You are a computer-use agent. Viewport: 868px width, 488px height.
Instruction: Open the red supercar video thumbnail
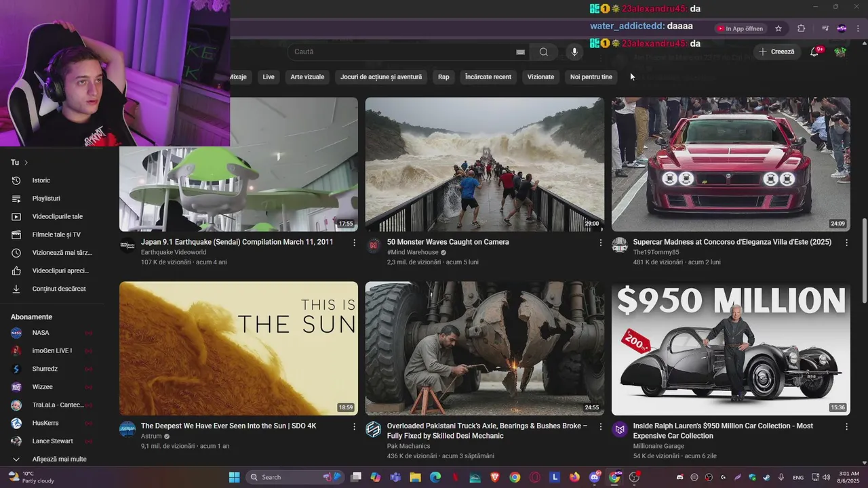point(731,165)
